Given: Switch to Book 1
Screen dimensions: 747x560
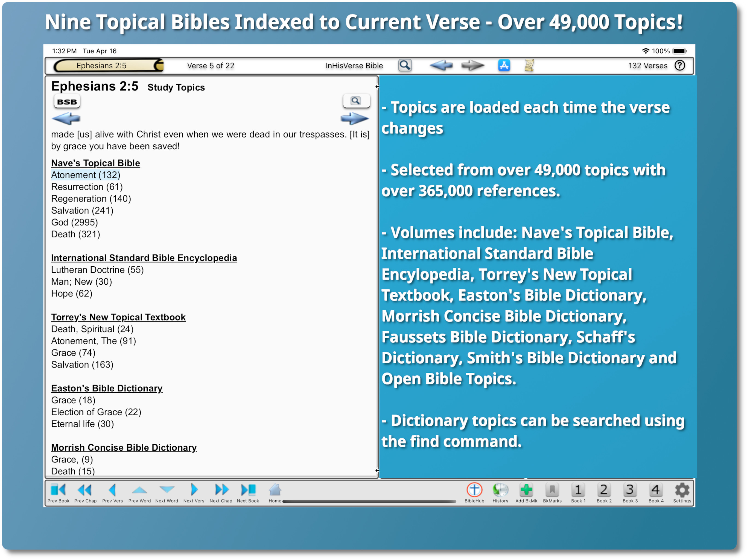Looking at the screenshot, I should tap(578, 493).
